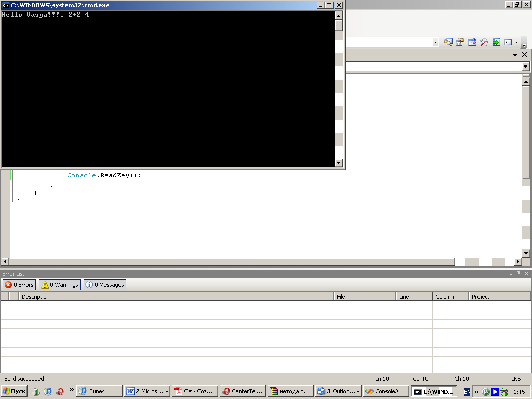Switch to CenterTel taskbar button
The image size is (532, 399).
click(x=242, y=391)
